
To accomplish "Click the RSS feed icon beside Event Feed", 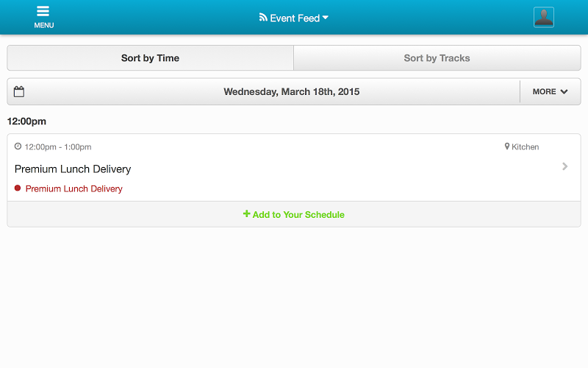I will coord(263,17).
